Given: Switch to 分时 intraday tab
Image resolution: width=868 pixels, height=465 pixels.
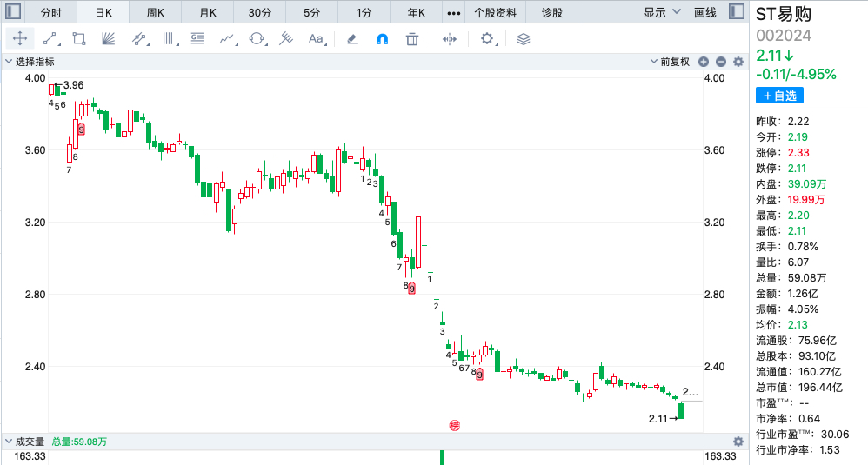Looking at the screenshot, I should tap(51, 12).
